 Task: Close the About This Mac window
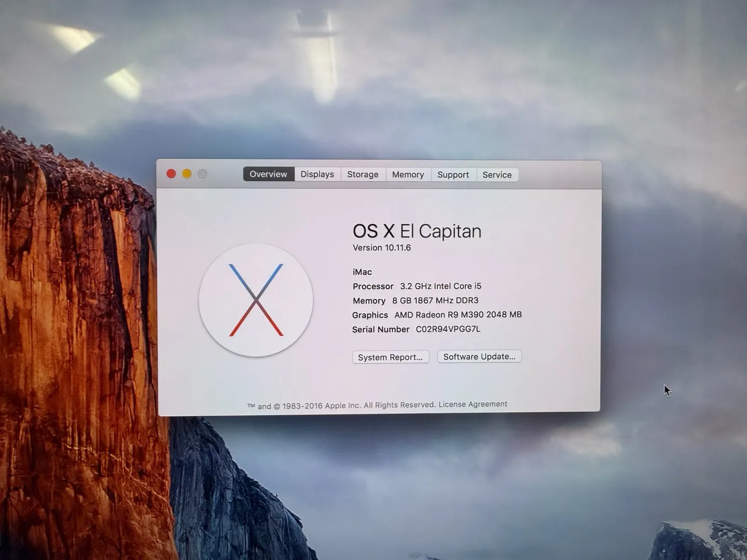(171, 174)
